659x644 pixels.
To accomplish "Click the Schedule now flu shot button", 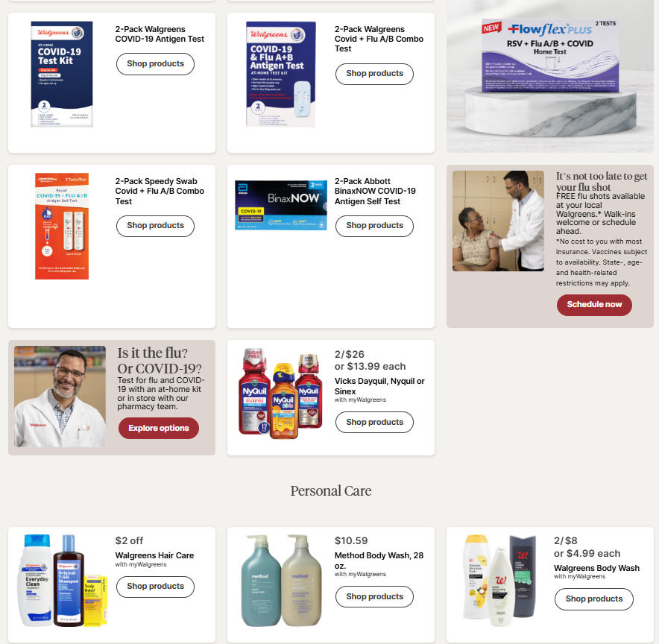I will coord(594,305).
